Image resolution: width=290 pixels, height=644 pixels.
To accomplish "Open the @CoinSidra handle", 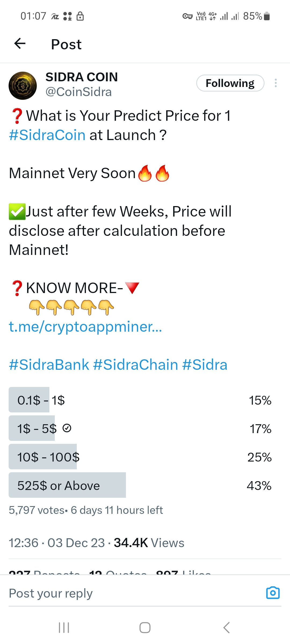I will pyautogui.click(x=79, y=92).
